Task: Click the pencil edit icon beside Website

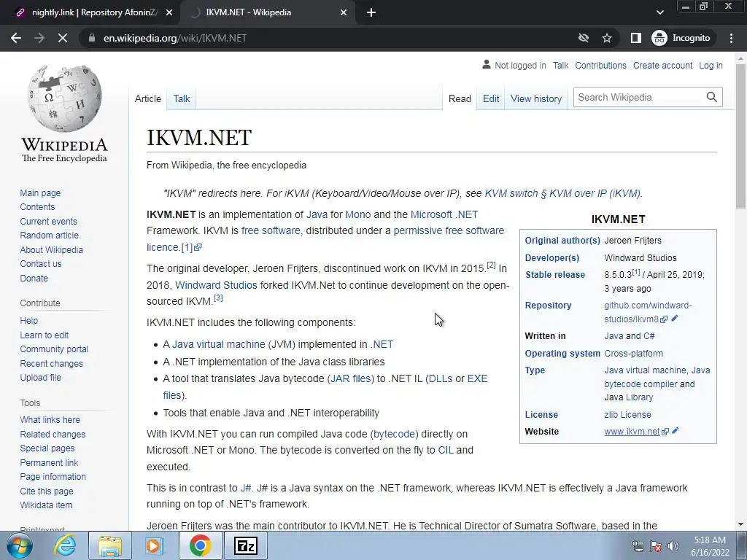Action: tap(675, 430)
